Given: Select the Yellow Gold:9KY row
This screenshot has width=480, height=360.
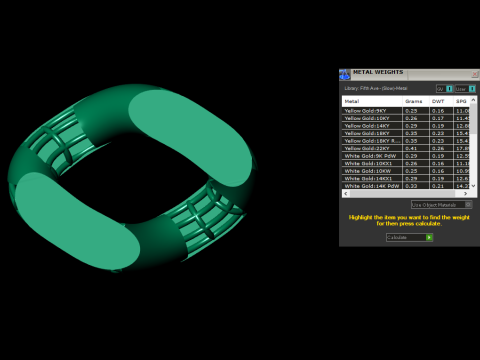Looking at the screenshot, I should (406, 111).
